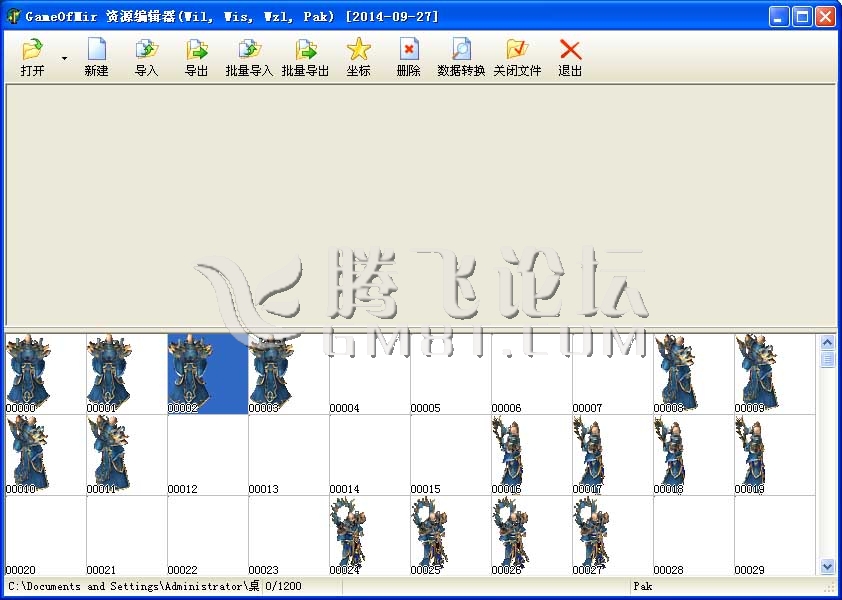Select thumbnail 00000
This screenshot has width=842, height=600.
point(46,374)
